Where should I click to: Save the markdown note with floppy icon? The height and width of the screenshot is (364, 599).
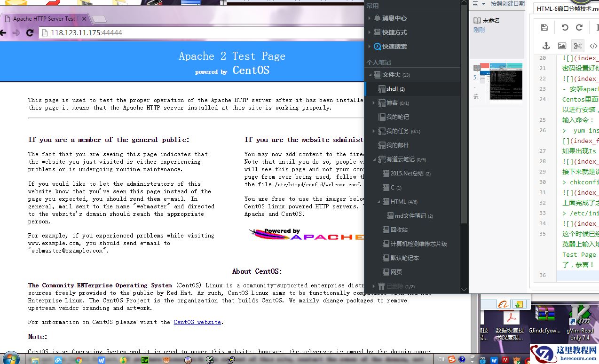544,28
